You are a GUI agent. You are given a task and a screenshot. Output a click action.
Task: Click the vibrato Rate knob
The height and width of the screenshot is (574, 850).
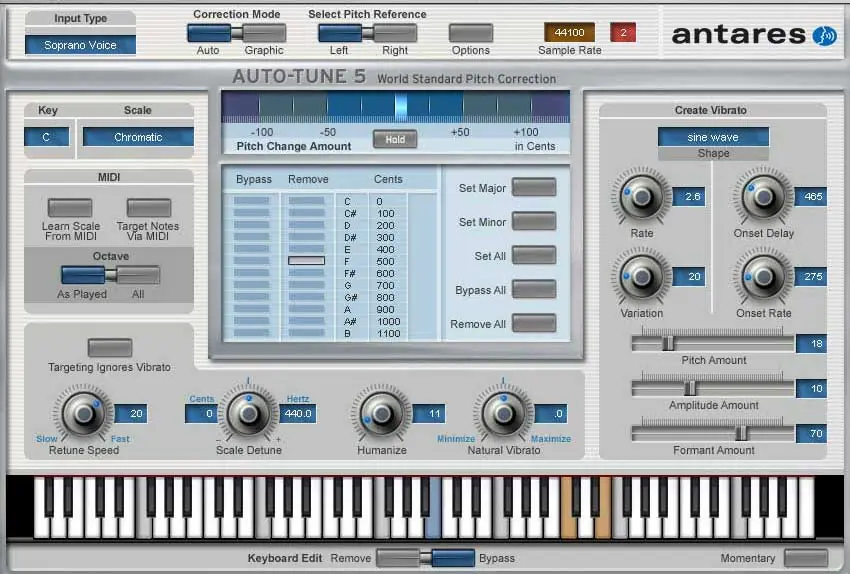[x=642, y=196]
